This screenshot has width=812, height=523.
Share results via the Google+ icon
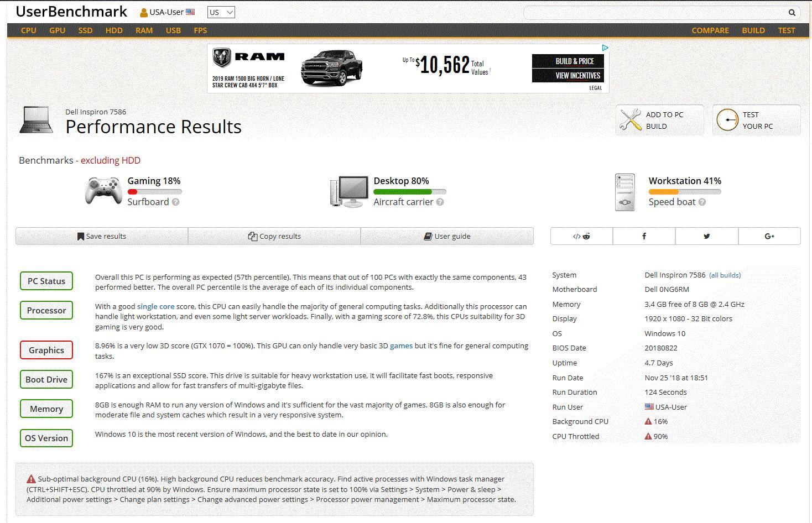pyautogui.click(x=769, y=236)
